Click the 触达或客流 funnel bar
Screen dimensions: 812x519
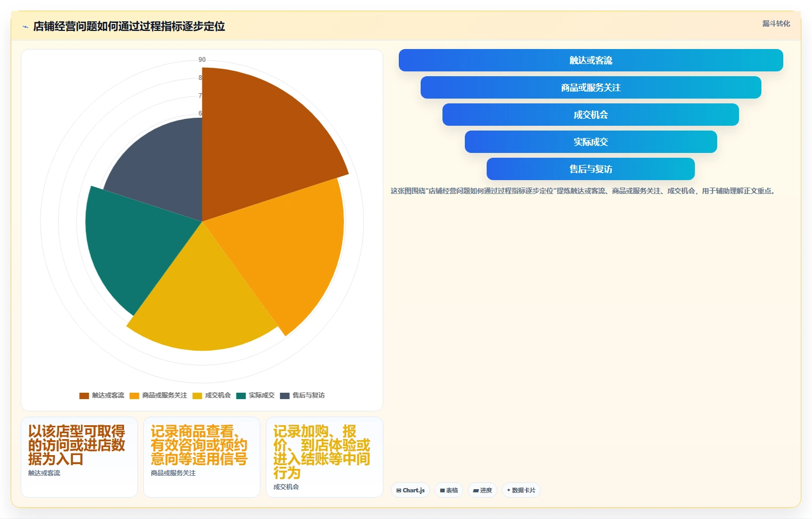[x=590, y=60]
